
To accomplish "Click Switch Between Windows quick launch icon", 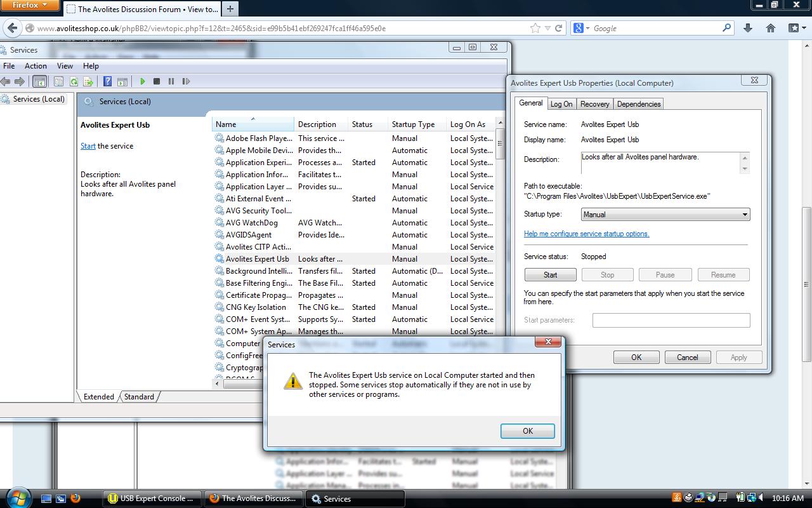I will [x=61, y=498].
